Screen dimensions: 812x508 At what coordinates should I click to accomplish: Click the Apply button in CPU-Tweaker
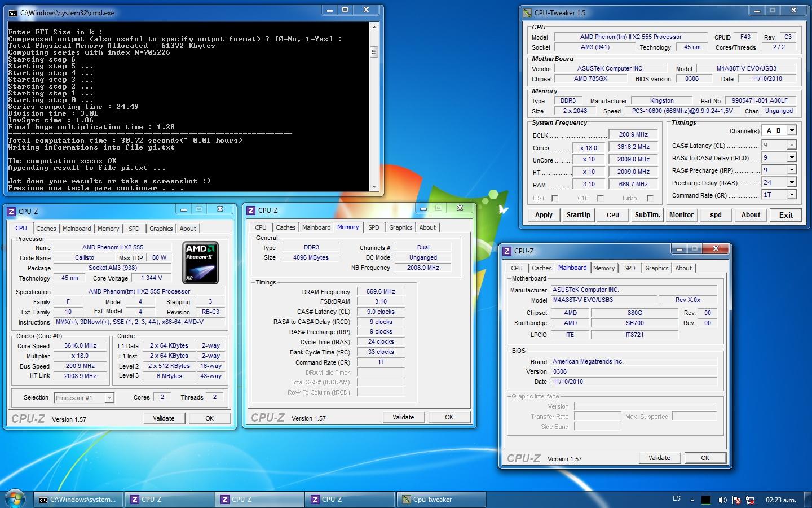[544, 214]
